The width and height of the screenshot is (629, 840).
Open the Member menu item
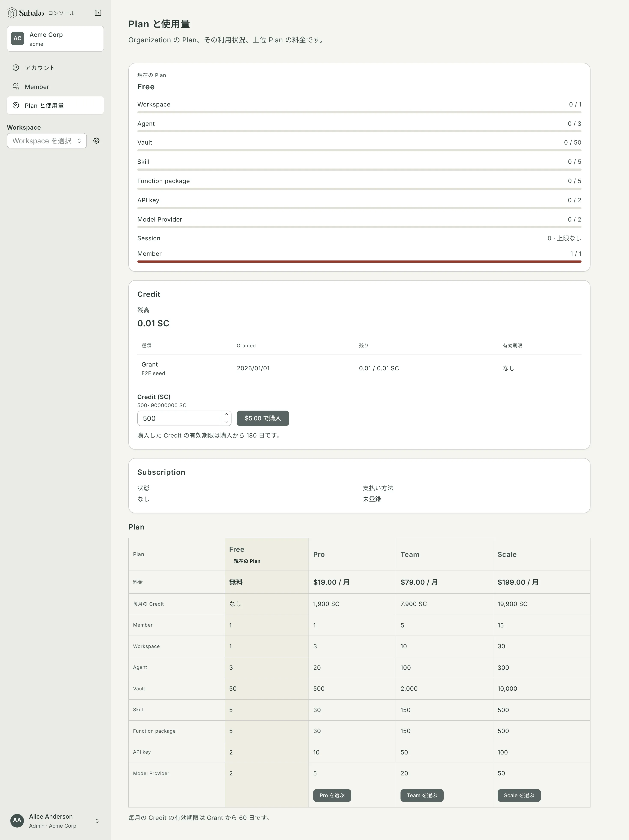tap(55, 87)
